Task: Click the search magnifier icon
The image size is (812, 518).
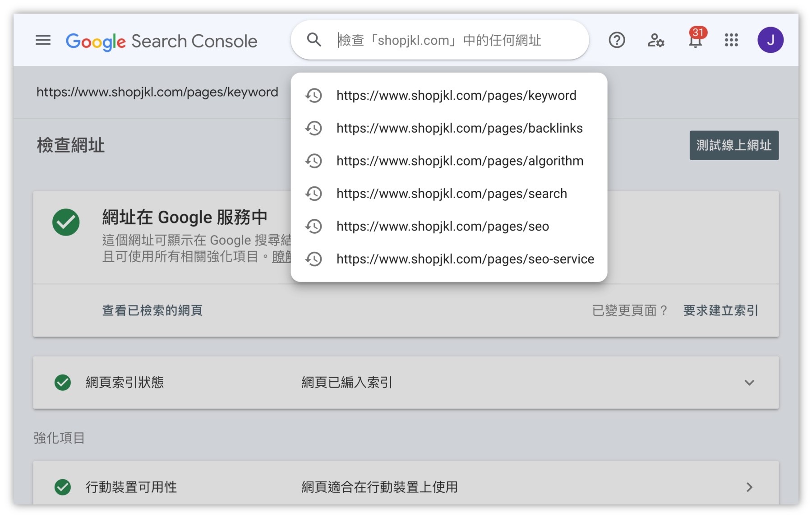Action: coord(314,40)
